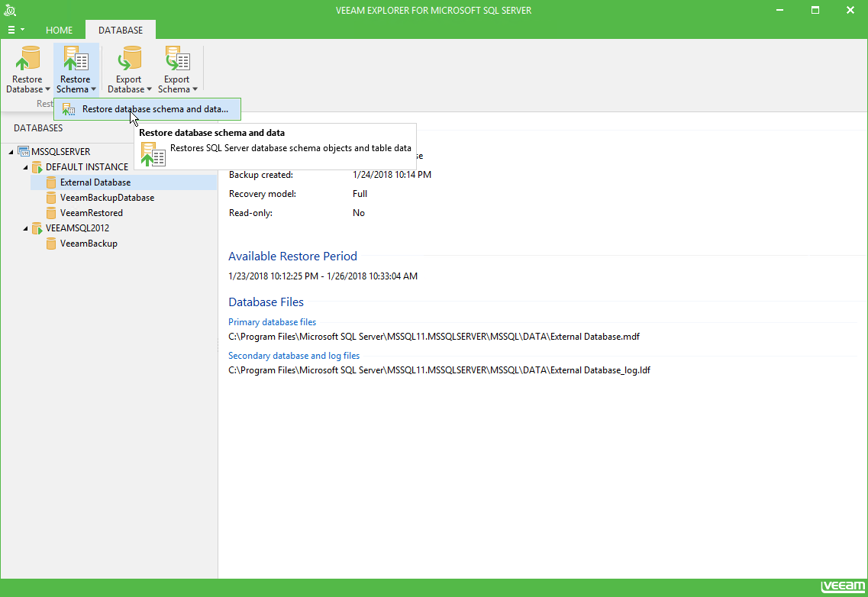This screenshot has height=597, width=868.
Task: Click the VeeamRestored cylinder icon
Action: coord(51,213)
